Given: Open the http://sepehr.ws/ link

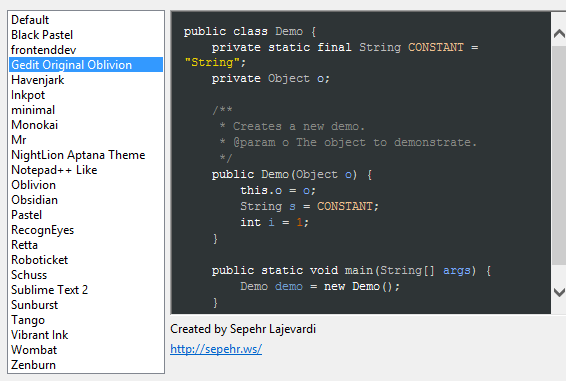Looking at the screenshot, I should click(216, 349).
